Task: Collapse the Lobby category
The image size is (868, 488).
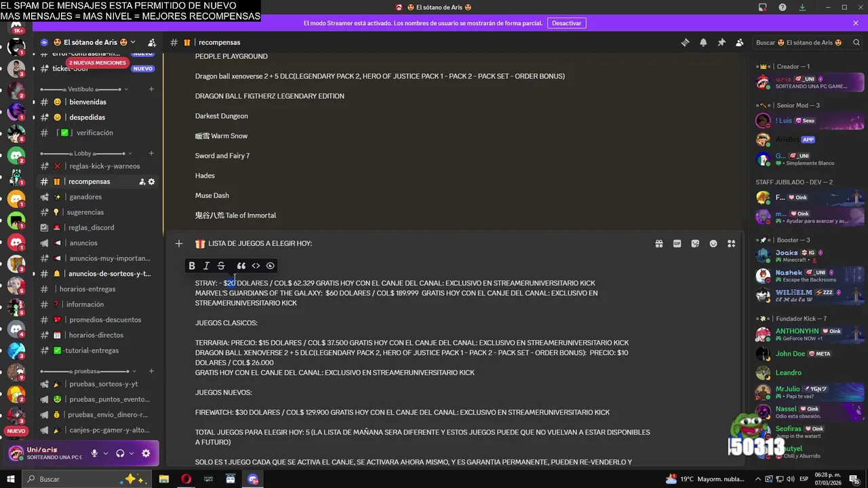Action: (x=85, y=153)
